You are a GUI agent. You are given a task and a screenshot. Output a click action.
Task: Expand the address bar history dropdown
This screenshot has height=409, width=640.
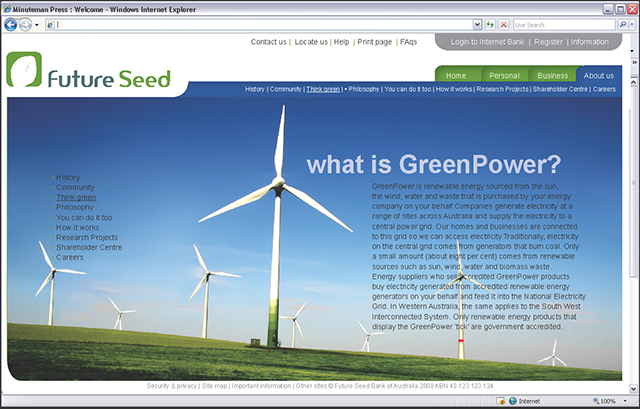click(477, 25)
